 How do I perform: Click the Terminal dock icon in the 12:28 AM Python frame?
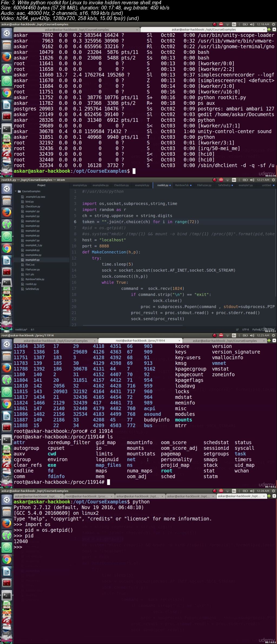coord(6,595)
